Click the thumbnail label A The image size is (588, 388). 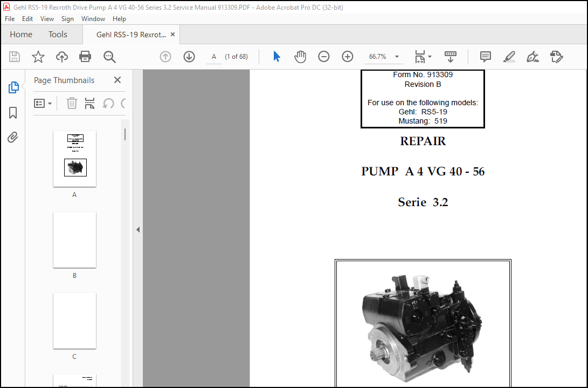click(x=74, y=195)
